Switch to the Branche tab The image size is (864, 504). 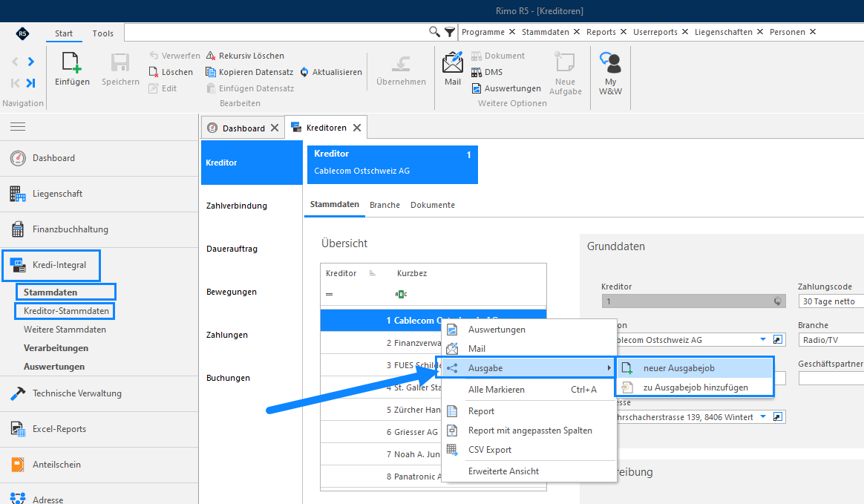point(384,205)
